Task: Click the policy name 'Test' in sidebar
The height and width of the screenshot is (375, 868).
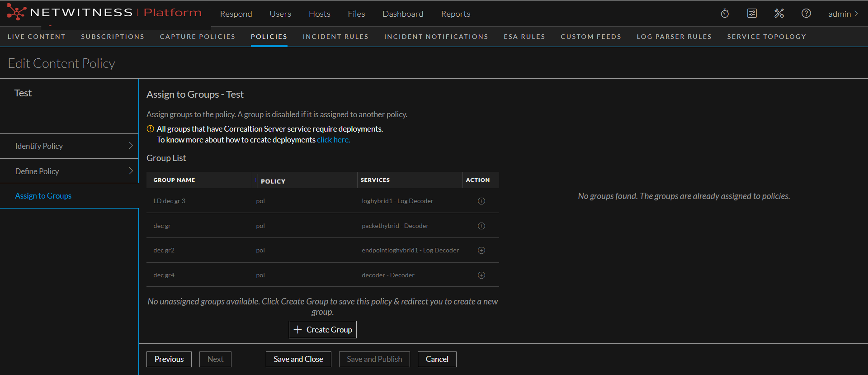Action: tap(23, 93)
